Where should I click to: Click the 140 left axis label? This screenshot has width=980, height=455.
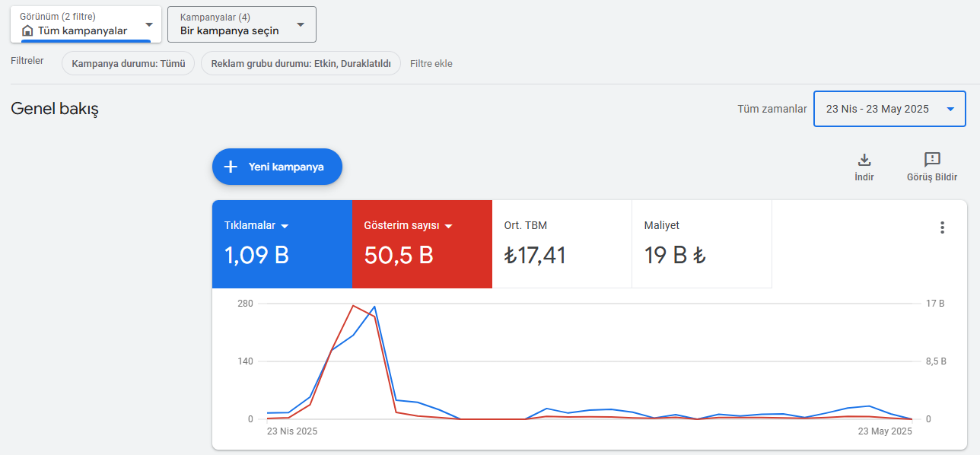click(245, 361)
